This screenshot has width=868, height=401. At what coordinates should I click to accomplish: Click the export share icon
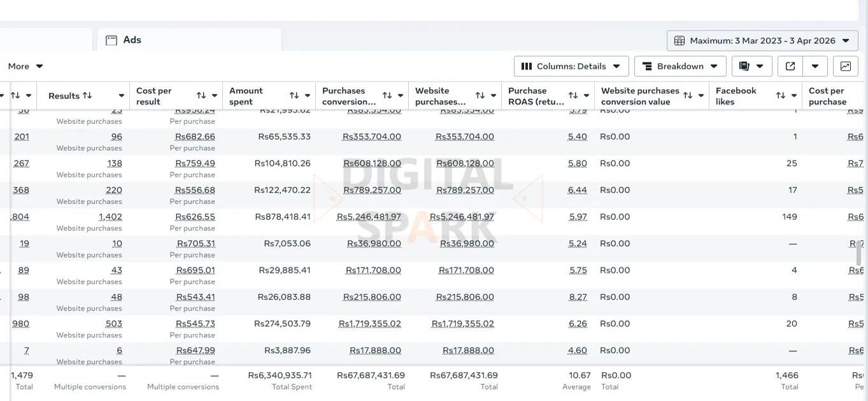[x=790, y=66]
